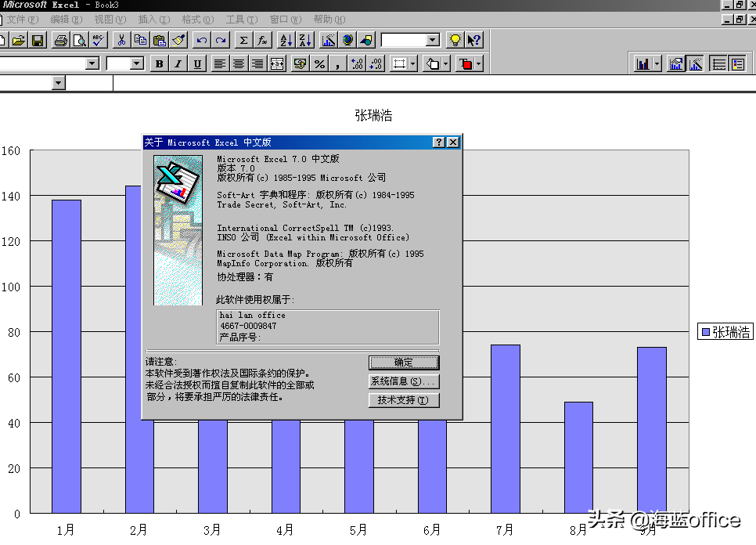Open the Data Map globe icon
This screenshot has width=756, height=545.
point(347,41)
